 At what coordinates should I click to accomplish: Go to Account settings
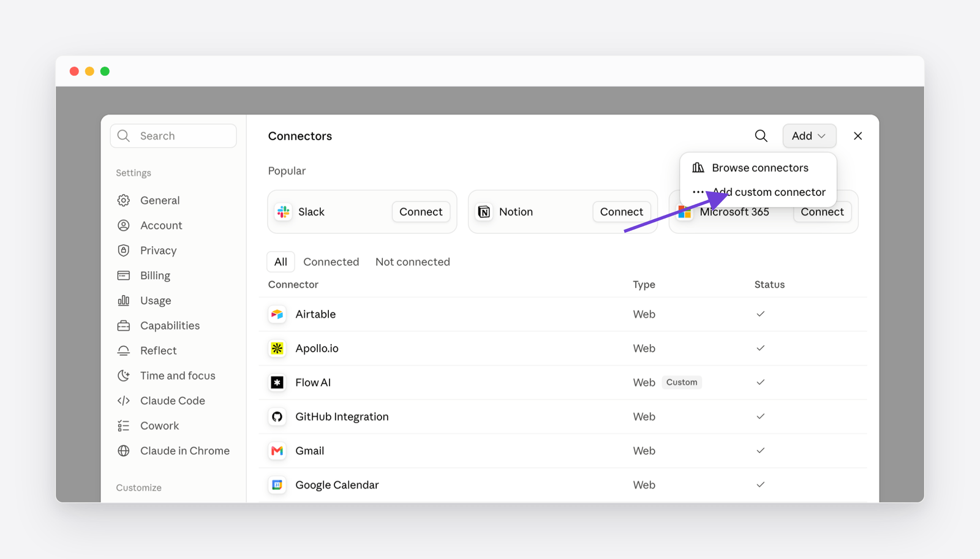pyautogui.click(x=161, y=225)
